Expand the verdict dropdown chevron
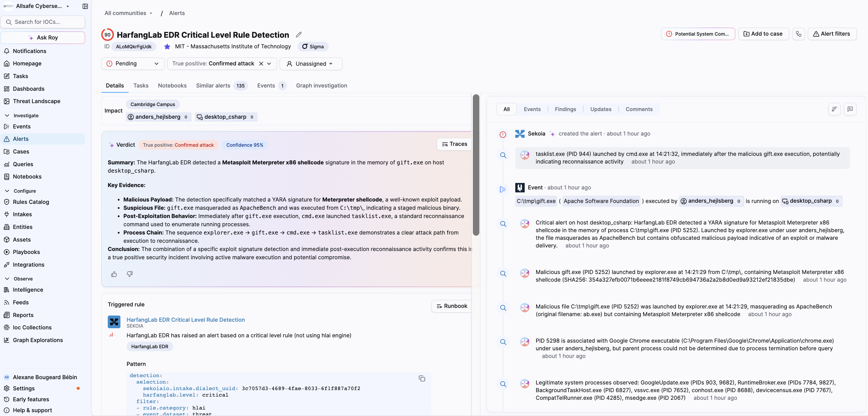The width and height of the screenshot is (868, 416). pyautogui.click(x=269, y=63)
